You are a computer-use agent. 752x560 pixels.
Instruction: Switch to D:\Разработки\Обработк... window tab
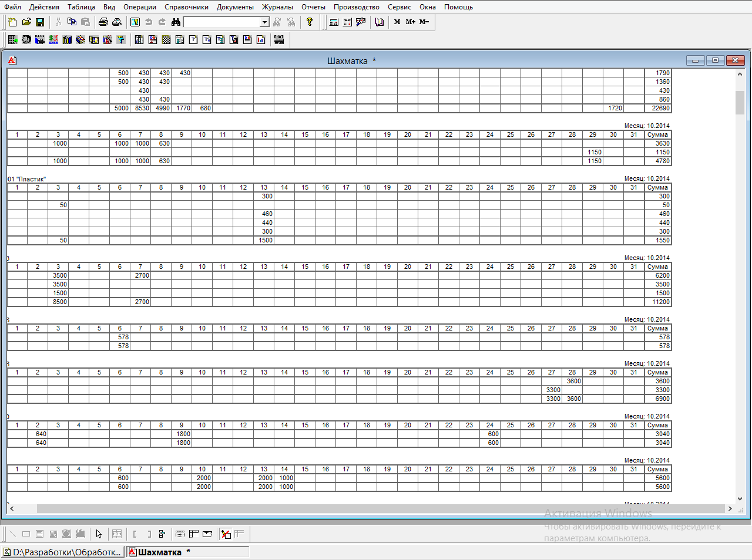tap(63, 552)
